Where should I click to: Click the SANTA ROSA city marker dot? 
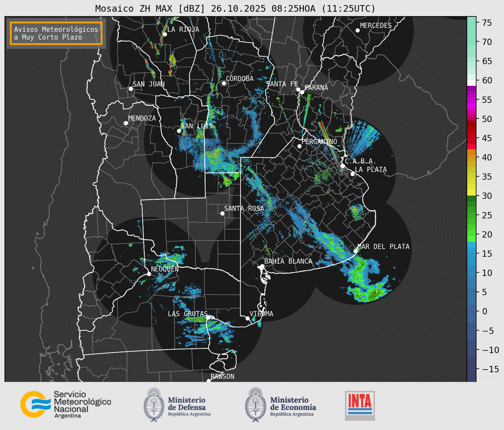[x=222, y=213]
